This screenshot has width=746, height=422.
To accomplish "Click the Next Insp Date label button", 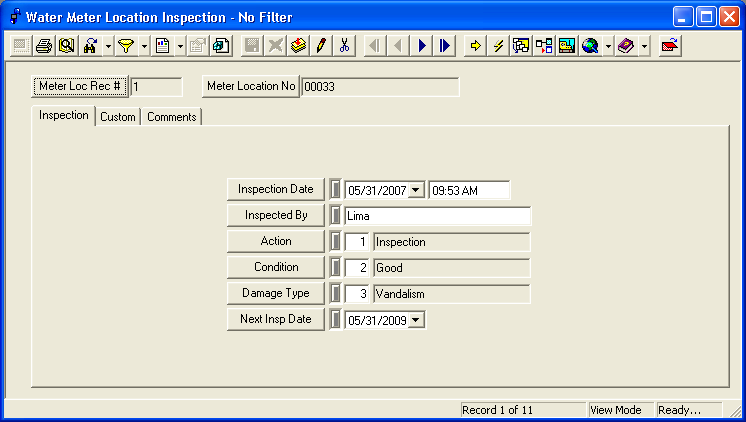I will click(275, 319).
